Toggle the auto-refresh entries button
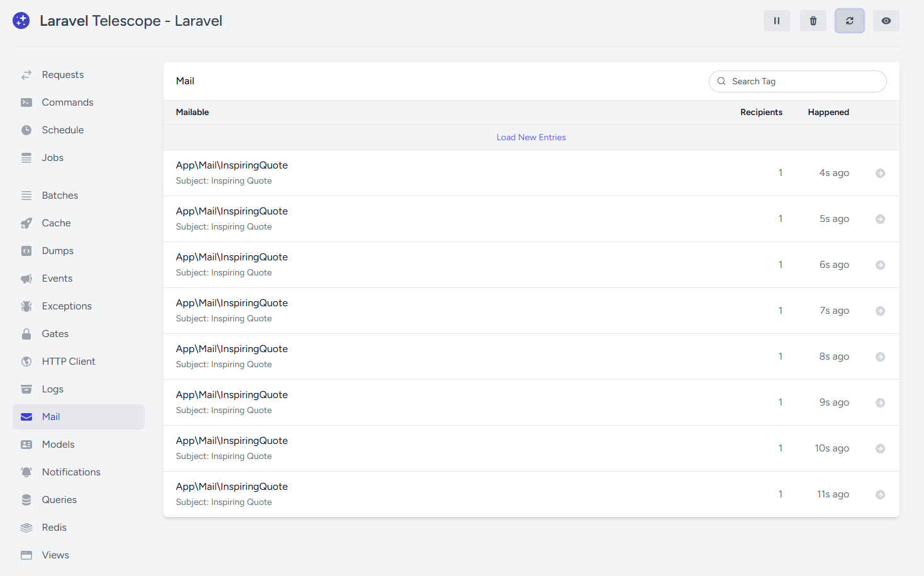 pos(849,21)
